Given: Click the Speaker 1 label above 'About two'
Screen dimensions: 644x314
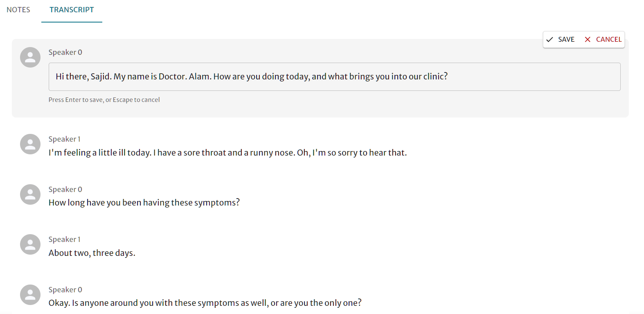Looking at the screenshot, I should click(65, 239).
